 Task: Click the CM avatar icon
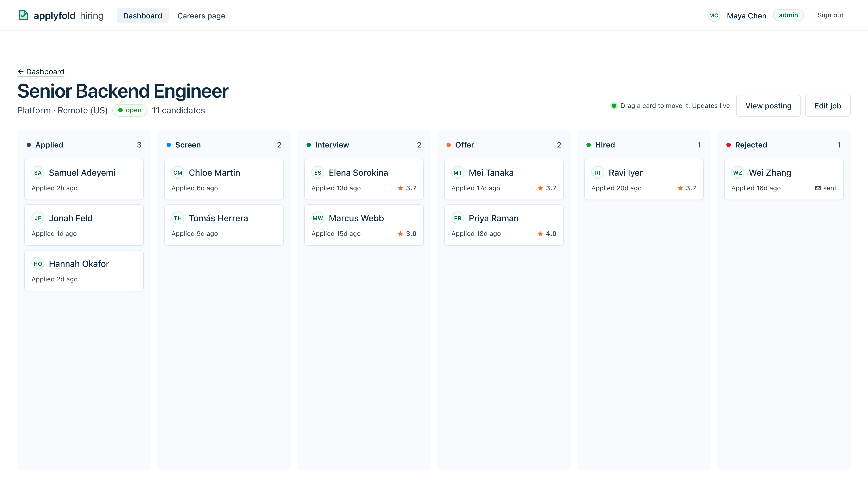pyautogui.click(x=178, y=173)
